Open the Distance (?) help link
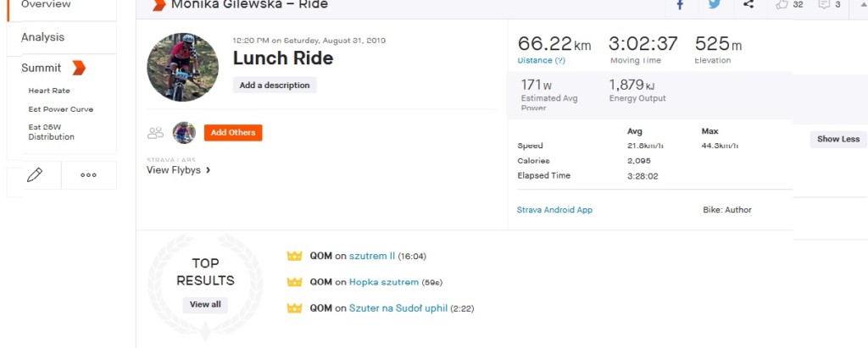The image size is (868, 348). point(542,60)
